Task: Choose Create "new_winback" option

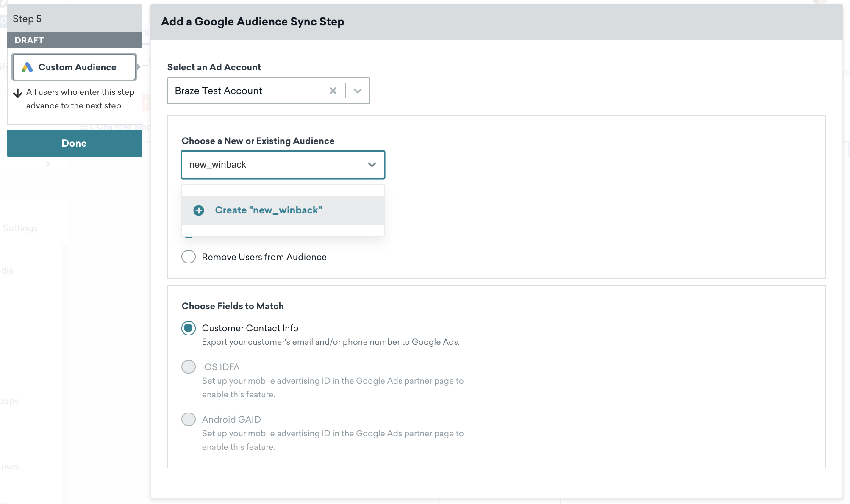Action: coord(283,210)
